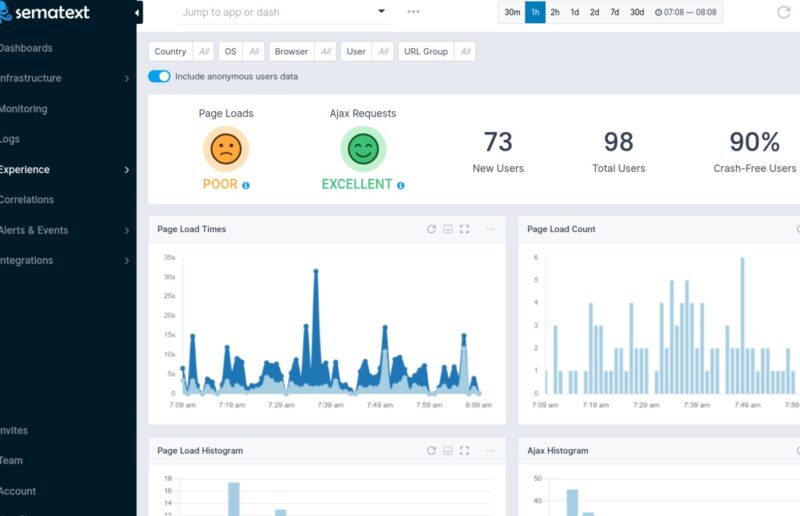Open the OS filter dropdown
This screenshot has width=800, height=516.
[241, 52]
